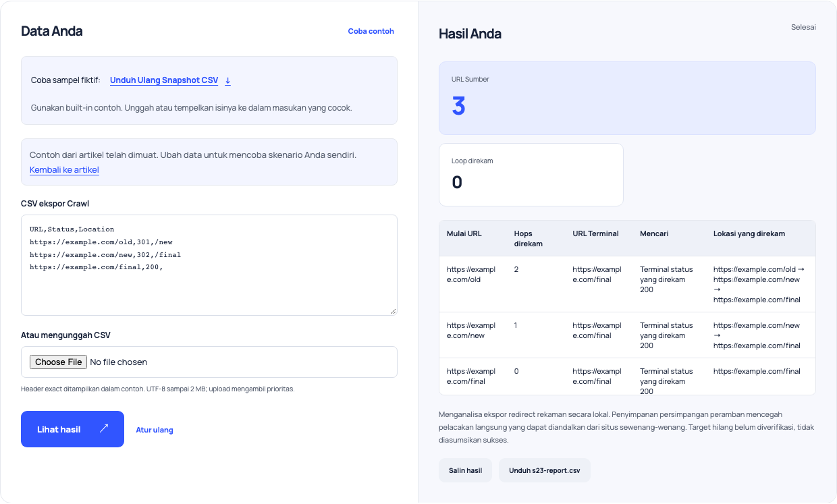837x504 pixels.
Task: Download the Unduh Ulang Snapshot CSV sample
Action: [x=164, y=80]
